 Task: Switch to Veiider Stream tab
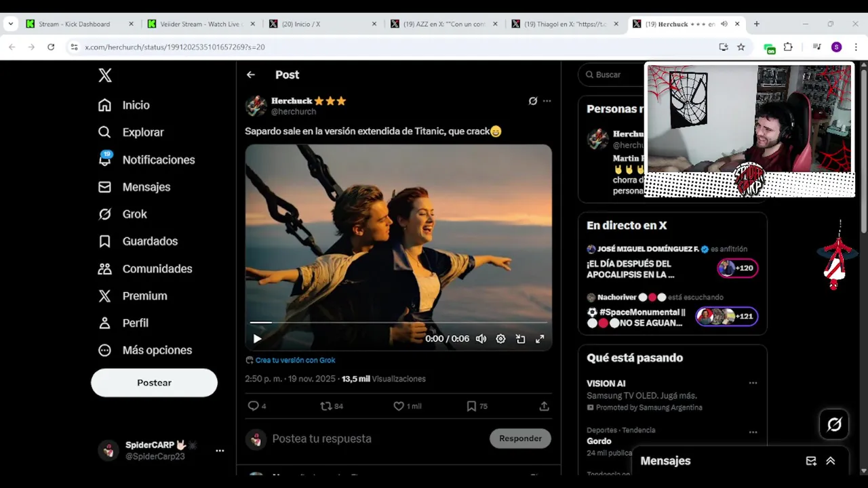(201, 24)
